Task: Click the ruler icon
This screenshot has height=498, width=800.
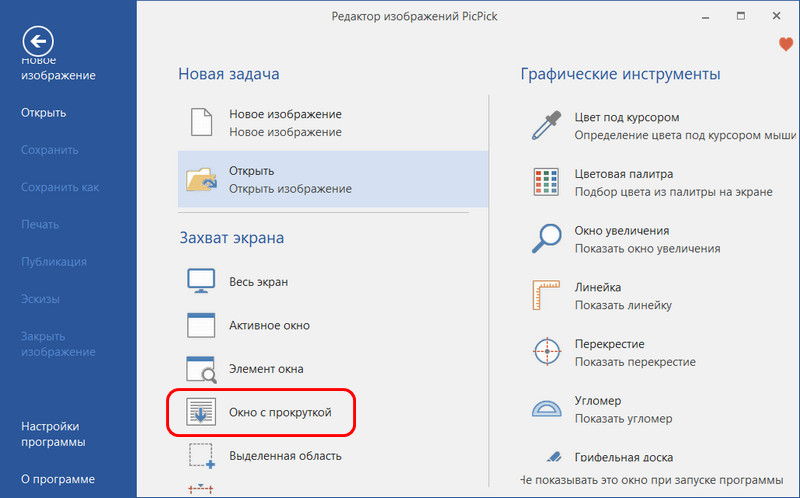Action: pos(546,295)
